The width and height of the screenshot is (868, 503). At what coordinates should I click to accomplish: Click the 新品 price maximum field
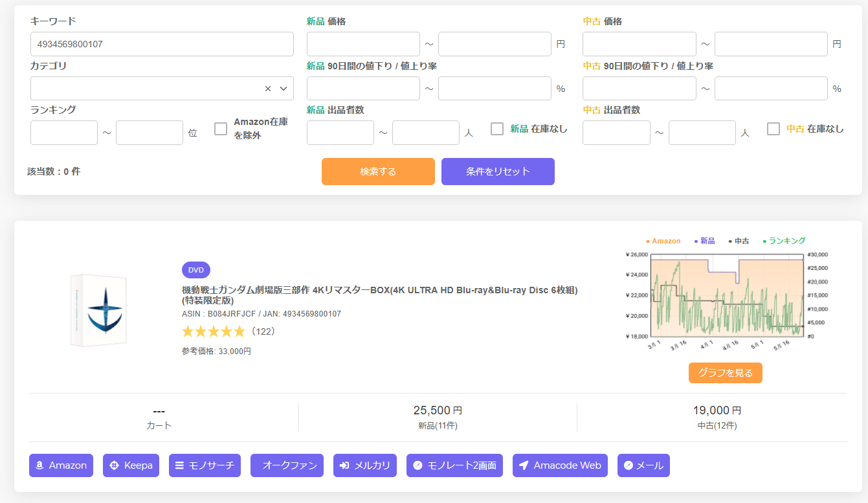pyautogui.click(x=495, y=44)
